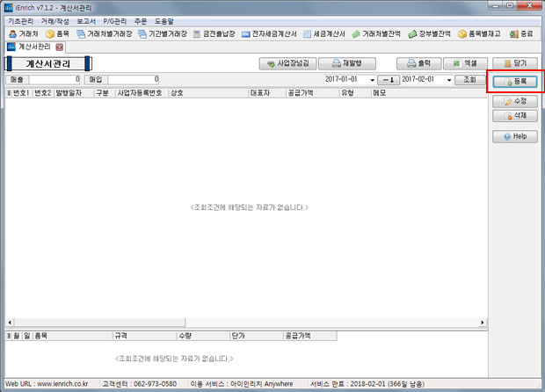This screenshot has height=392, width=545.
Task: Click 종료 exit icon in the toolbar
Action: (521, 33)
